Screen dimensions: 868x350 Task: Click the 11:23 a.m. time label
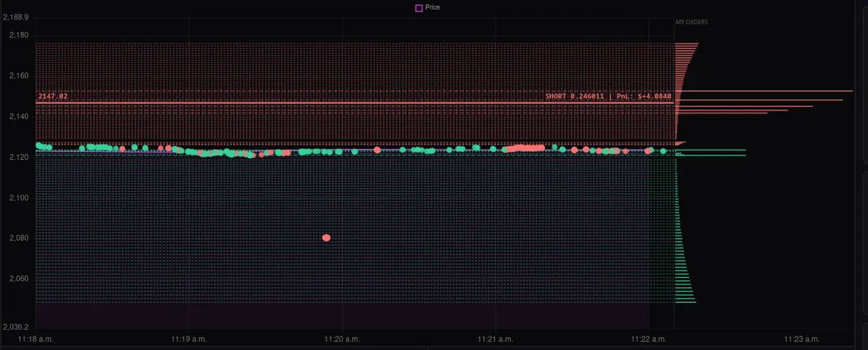[x=802, y=338]
